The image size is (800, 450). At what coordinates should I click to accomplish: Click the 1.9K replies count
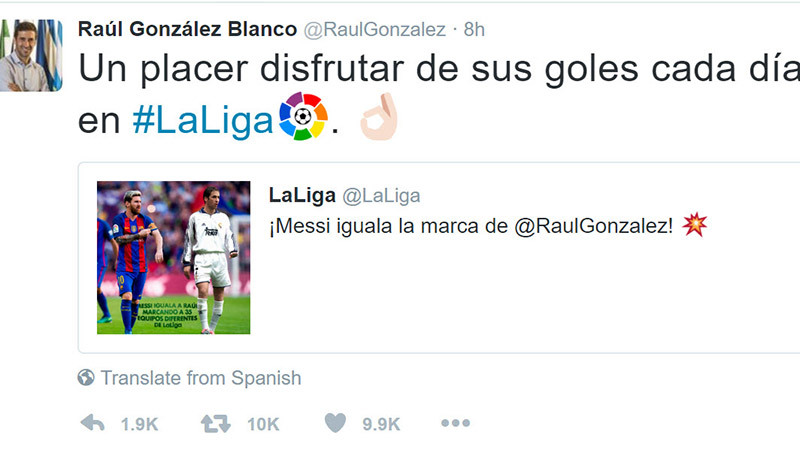139,425
